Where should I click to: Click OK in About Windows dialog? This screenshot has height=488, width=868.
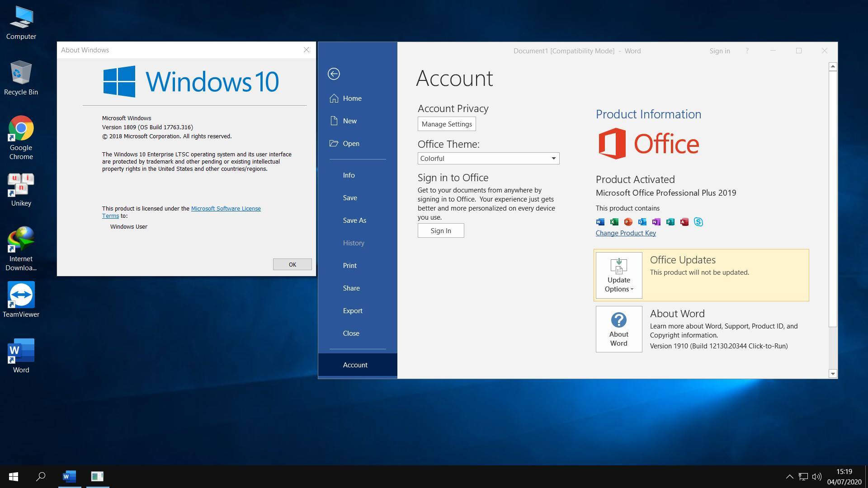[x=292, y=264]
